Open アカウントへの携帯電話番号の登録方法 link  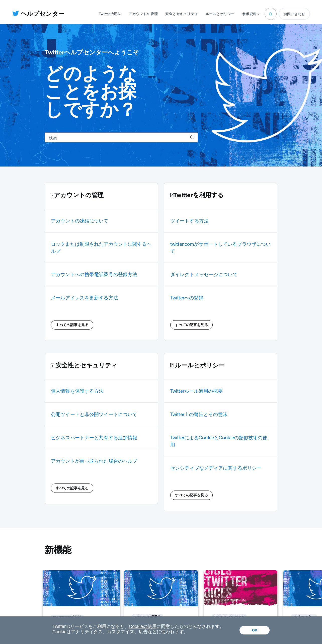click(x=94, y=274)
